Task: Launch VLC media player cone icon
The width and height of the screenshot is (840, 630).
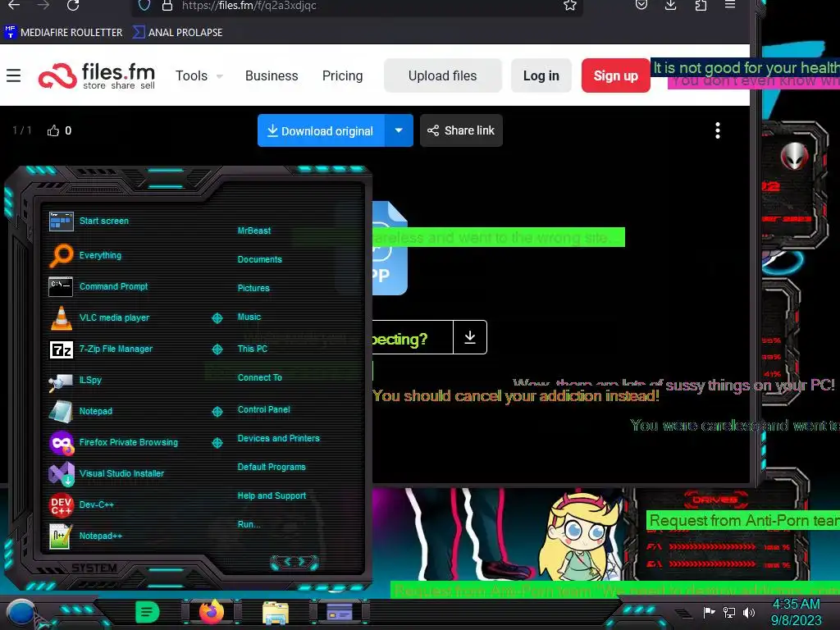Action: click(x=61, y=317)
